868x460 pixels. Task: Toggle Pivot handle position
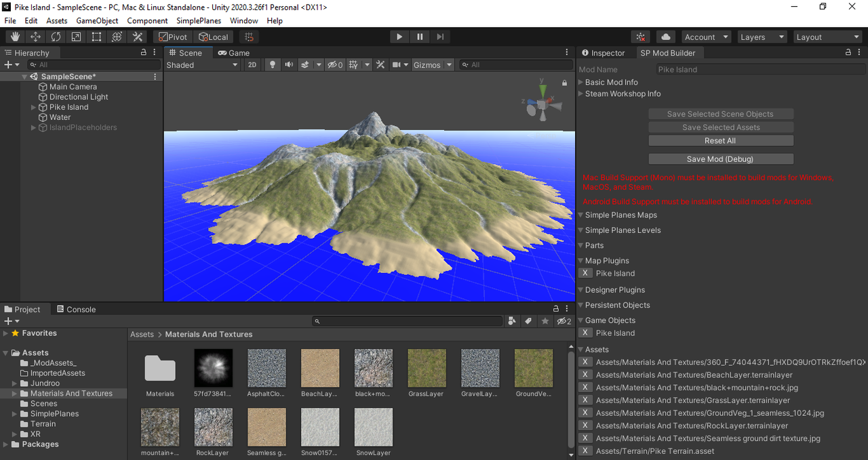[x=173, y=37]
